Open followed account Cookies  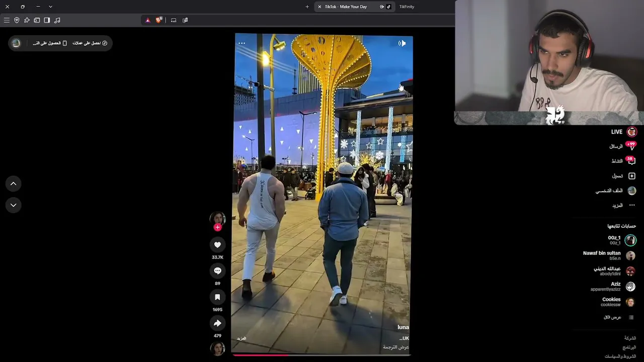(618, 302)
